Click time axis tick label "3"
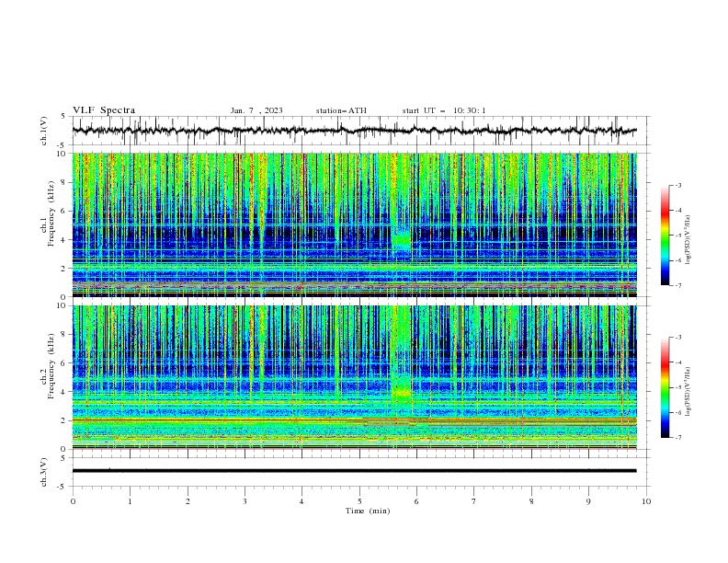The width and height of the screenshot is (728, 563). pos(245,501)
